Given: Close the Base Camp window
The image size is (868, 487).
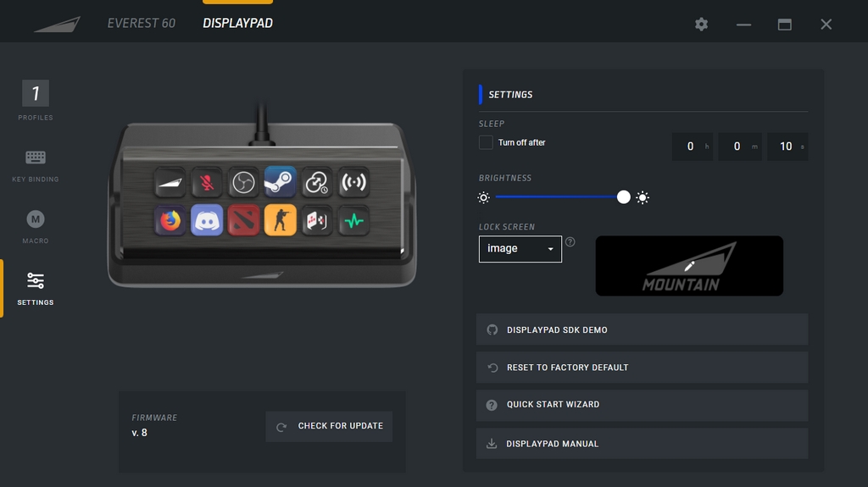Looking at the screenshot, I should tap(826, 25).
